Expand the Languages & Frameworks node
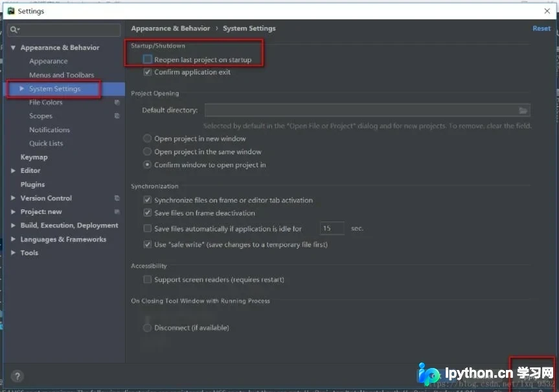559x392 pixels. tap(13, 239)
